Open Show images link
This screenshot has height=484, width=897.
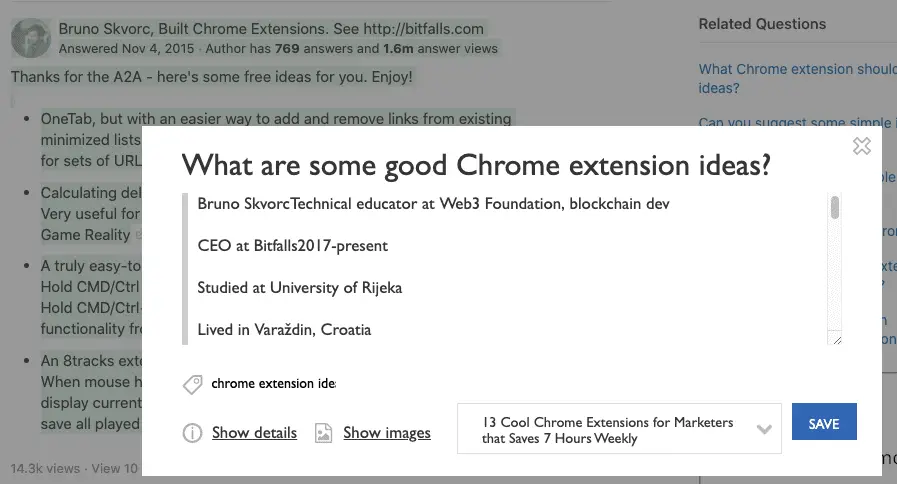pos(386,433)
